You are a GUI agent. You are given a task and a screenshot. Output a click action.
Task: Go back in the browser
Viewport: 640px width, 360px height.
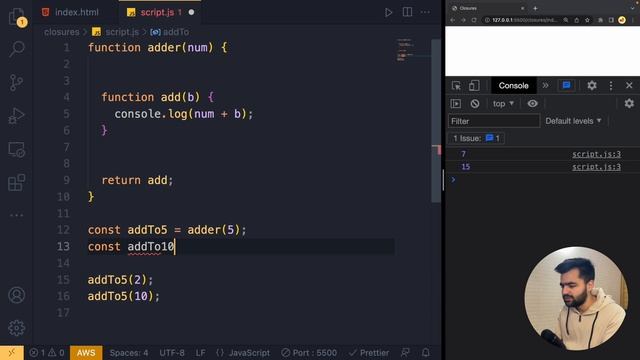(452, 20)
